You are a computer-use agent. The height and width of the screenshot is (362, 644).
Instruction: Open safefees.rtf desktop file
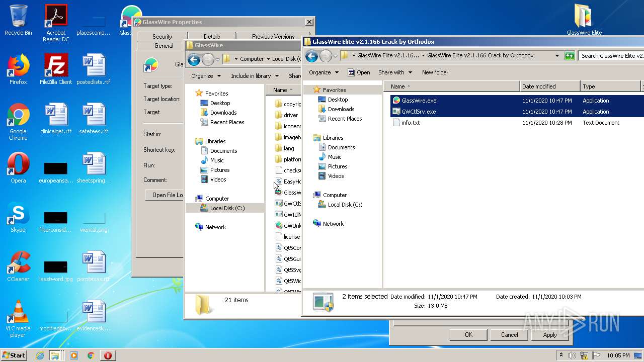pyautogui.click(x=94, y=119)
